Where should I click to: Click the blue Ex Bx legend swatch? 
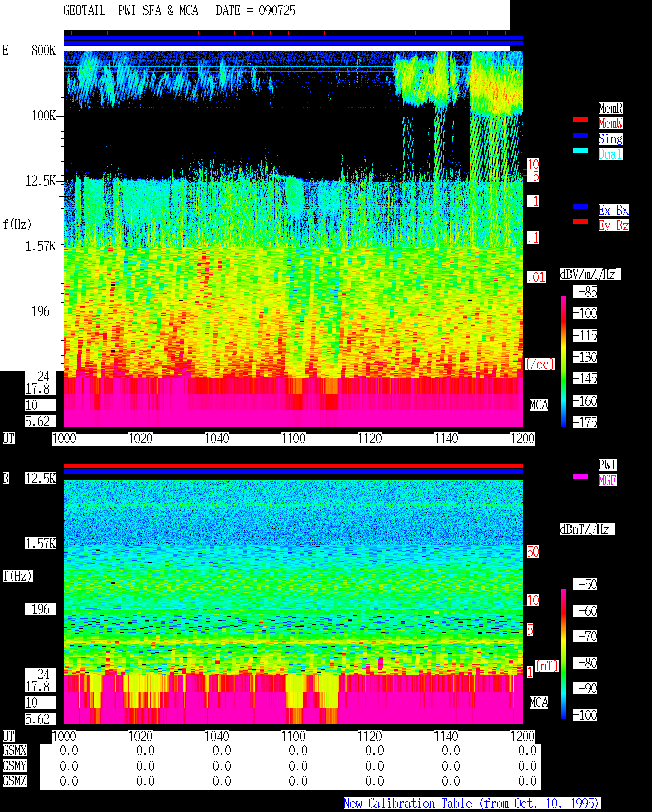click(581, 206)
